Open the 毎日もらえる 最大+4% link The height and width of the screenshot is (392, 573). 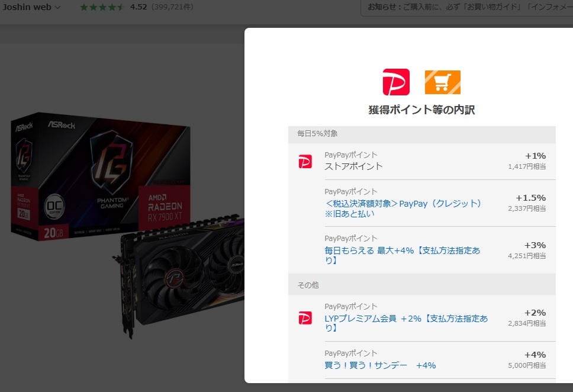coord(403,255)
